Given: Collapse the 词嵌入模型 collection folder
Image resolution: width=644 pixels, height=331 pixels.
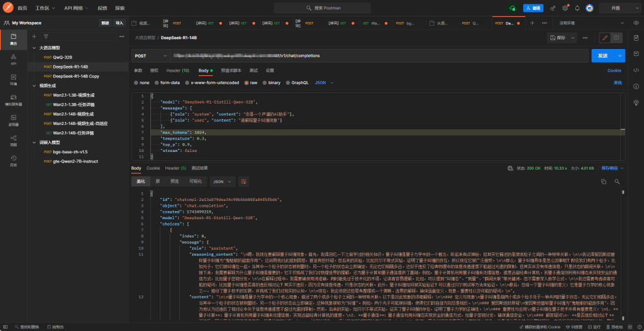Looking at the screenshot, I should (x=34, y=143).
